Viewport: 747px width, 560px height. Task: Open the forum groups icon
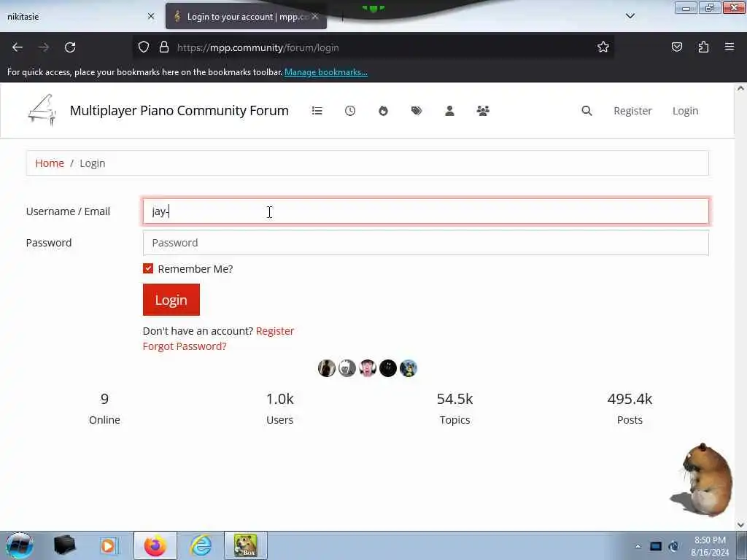pos(483,111)
